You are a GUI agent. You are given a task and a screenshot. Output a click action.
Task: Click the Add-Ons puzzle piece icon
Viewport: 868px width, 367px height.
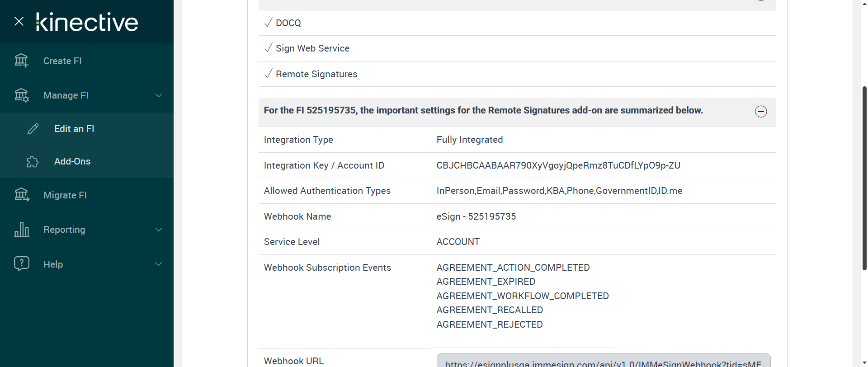click(x=33, y=162)
